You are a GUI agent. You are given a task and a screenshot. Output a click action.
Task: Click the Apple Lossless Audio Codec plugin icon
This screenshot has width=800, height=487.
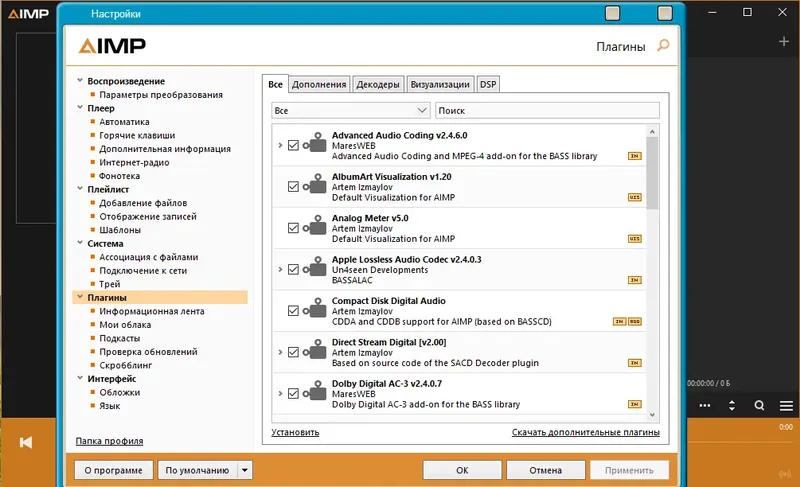(x=315, y=267)
